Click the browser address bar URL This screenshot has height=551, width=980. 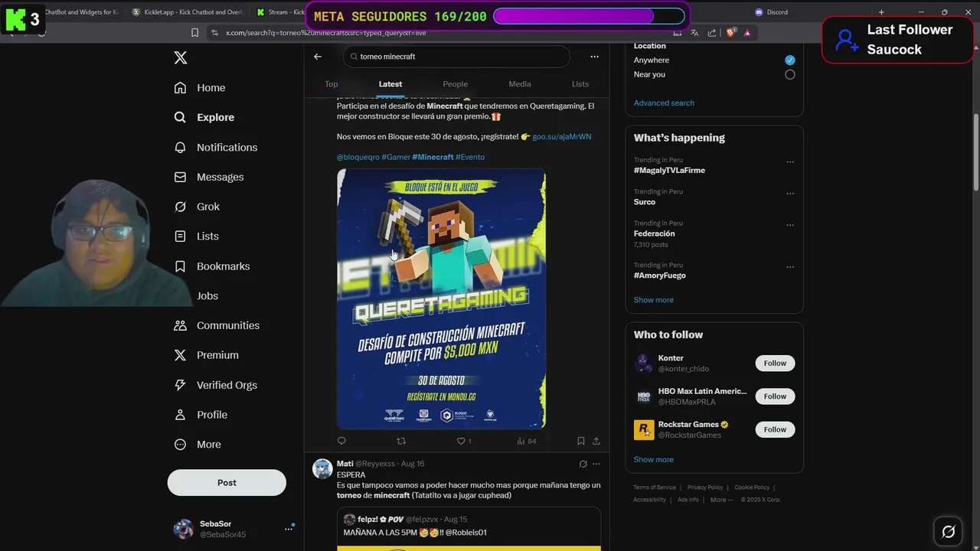tap(325, 33)
